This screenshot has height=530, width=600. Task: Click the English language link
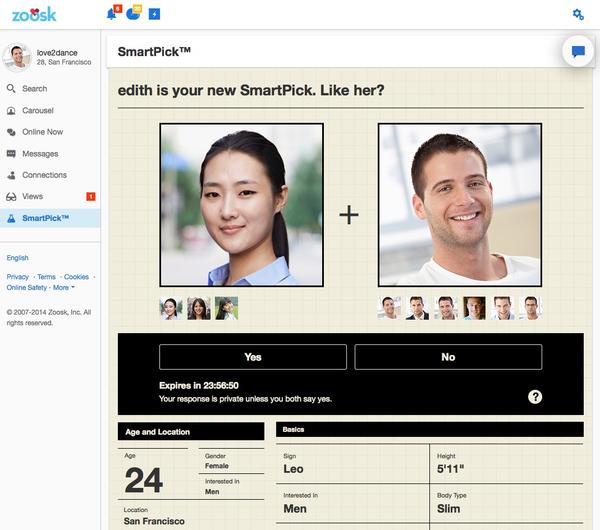pos(18,258)
